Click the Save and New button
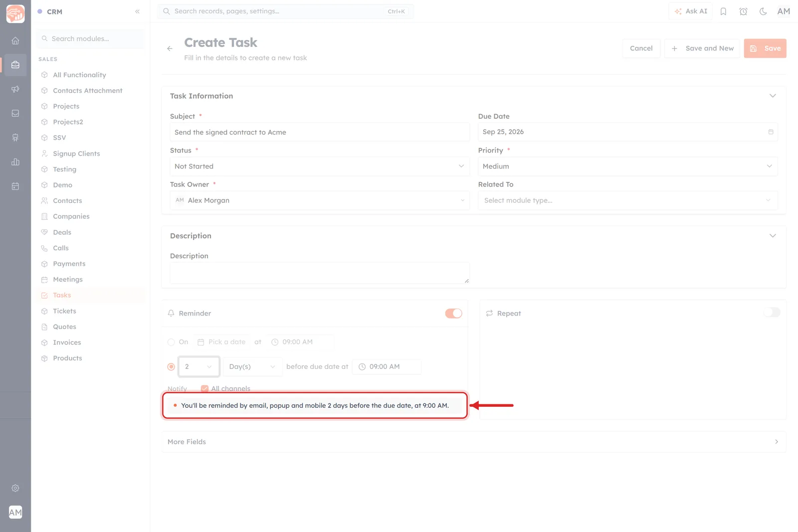This screenshot has height=532, width=798. pyautogui.click(x=702, y=48)
